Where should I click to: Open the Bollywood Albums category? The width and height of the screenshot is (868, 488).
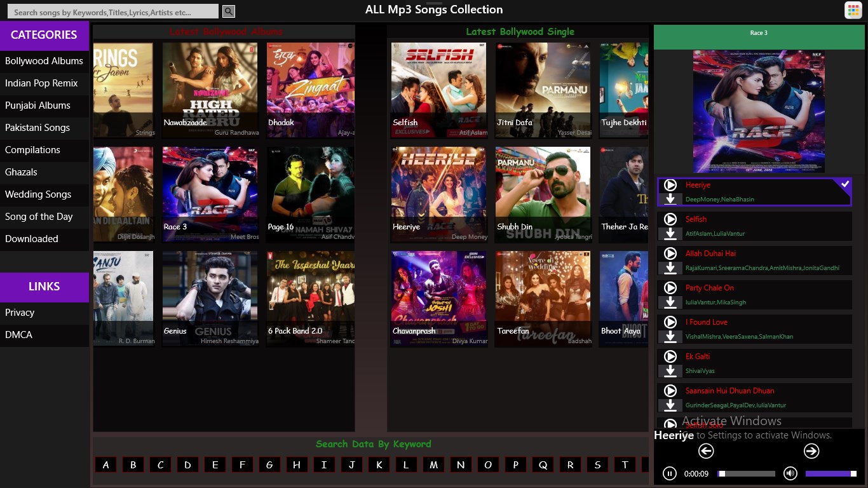point(44,61)
